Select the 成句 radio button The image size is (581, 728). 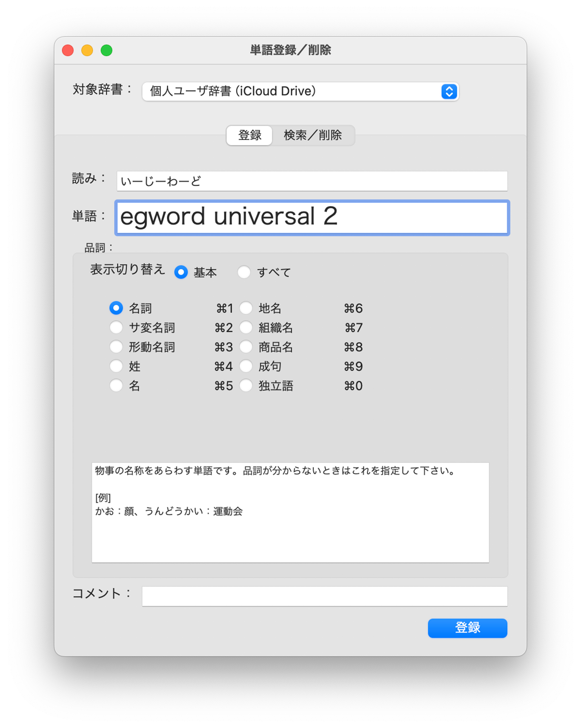246,366
